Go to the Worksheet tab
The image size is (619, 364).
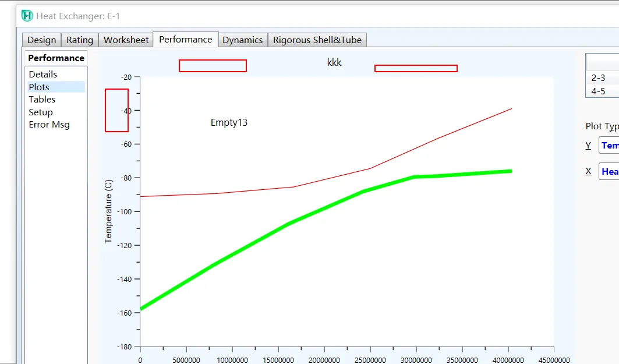point(126,40)
